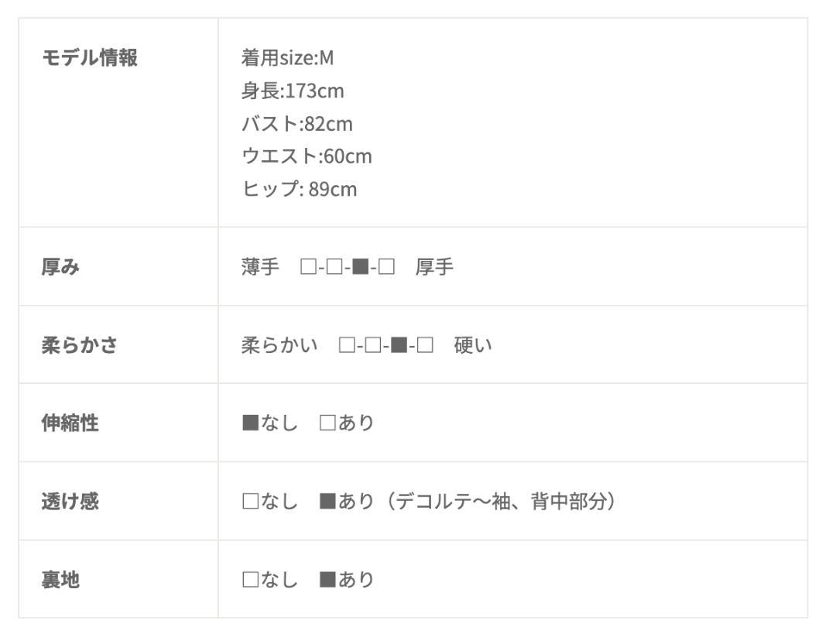This screenshot has height=644, width=836.
Task: Click empty あり box in 伸縮性 row
Action: (x=327, y=423)
